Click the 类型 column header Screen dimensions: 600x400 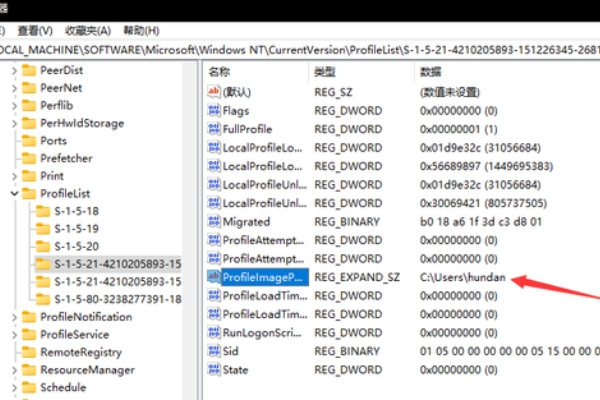pos(326,72)
